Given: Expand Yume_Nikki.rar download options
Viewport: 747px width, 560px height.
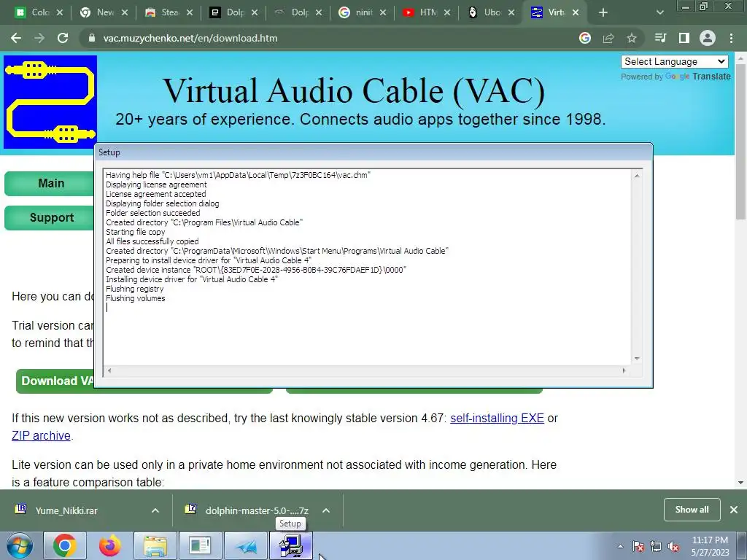Looking at the screenshot, I should tap(155, 510).
